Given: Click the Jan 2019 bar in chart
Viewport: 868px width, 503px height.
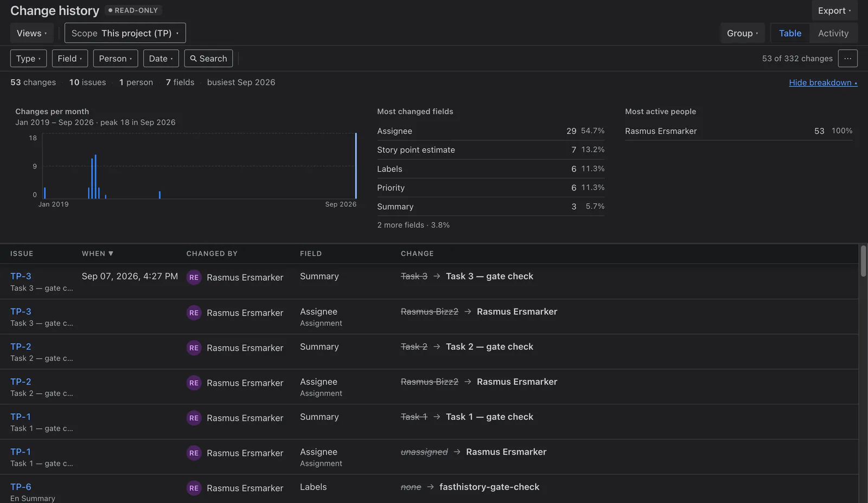Looking at the screenshot, I should (x=44, y=193).
